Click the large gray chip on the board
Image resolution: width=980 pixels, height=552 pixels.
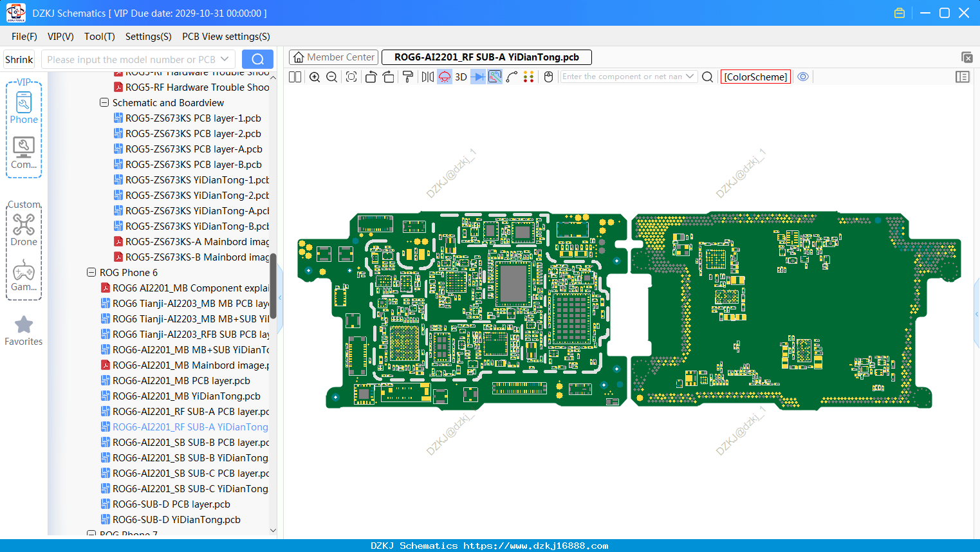click(x=513, y=282)
